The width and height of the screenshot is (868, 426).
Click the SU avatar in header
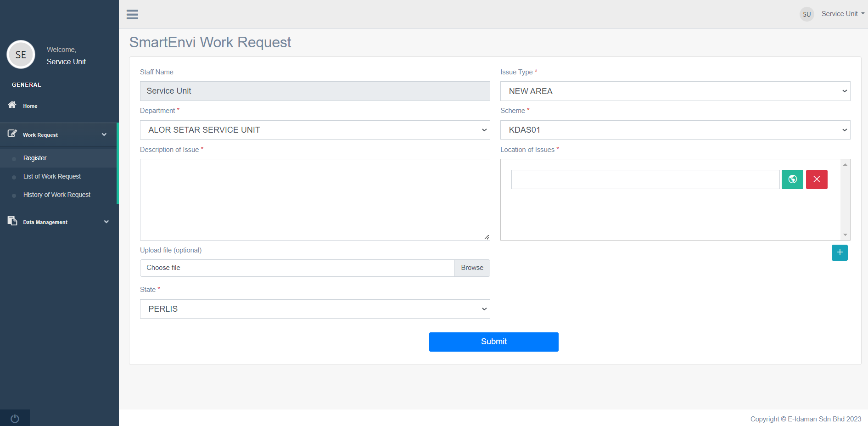tap(806, 14)
